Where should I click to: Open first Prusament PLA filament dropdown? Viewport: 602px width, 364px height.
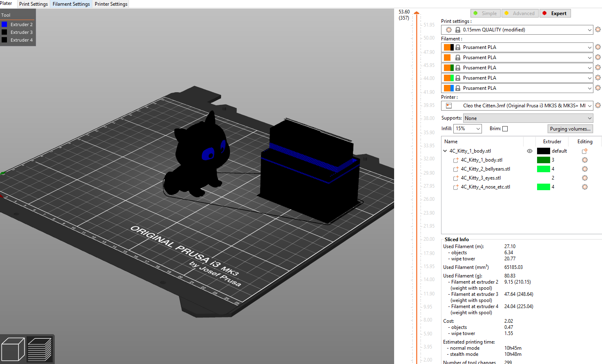click(x=517, y=47)
